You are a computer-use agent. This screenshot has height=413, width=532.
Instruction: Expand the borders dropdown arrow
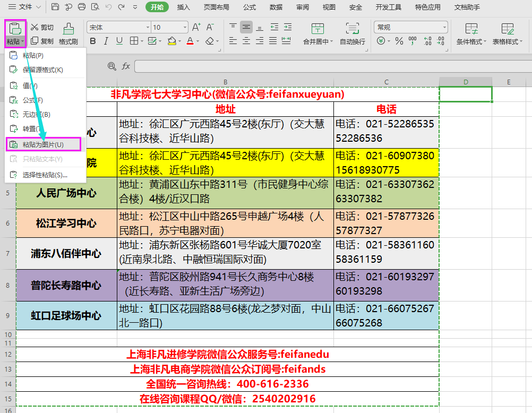coord(142,41)
